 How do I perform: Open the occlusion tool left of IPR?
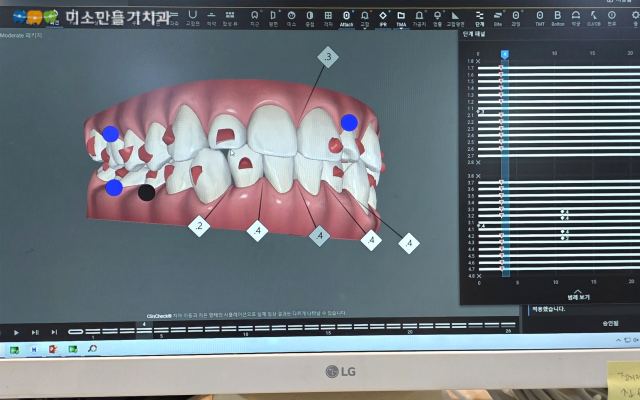tap(364, 16)
